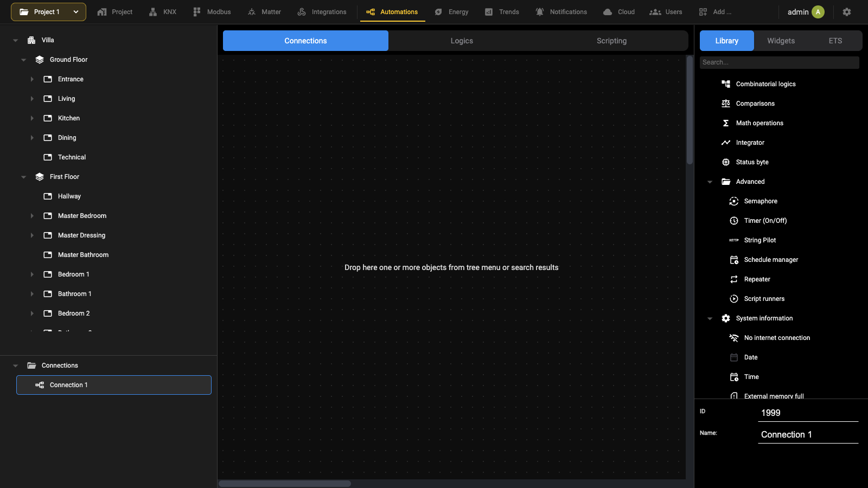Open the ETS tab

835,41
